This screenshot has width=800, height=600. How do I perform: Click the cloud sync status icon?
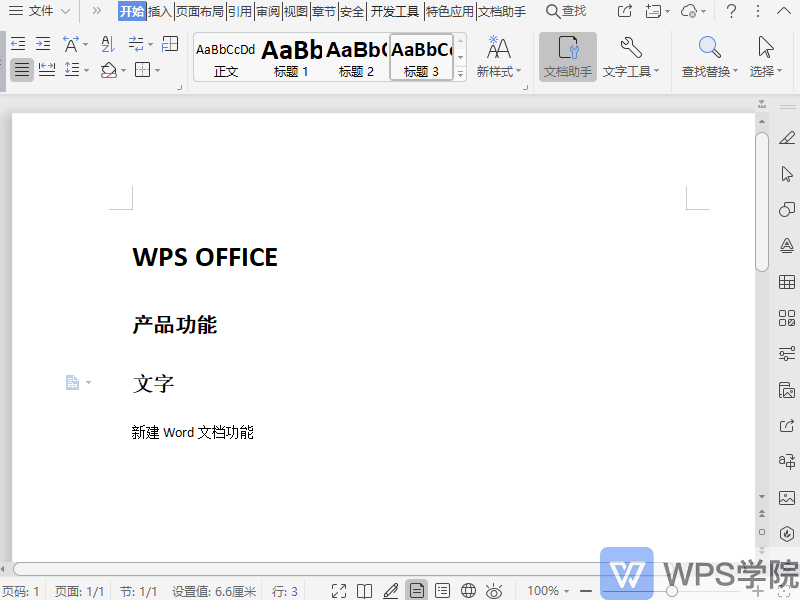689,11
